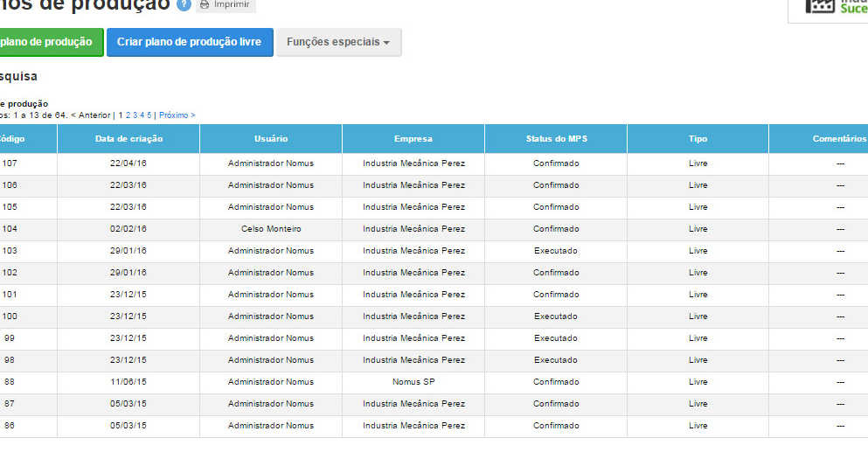Go to results page 5

coord(149,115)
